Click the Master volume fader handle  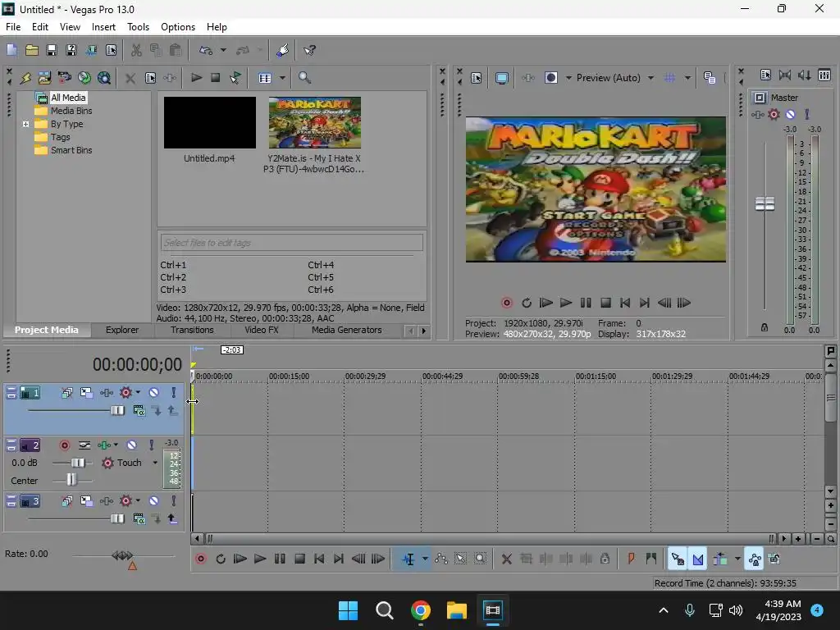(765, 203)
